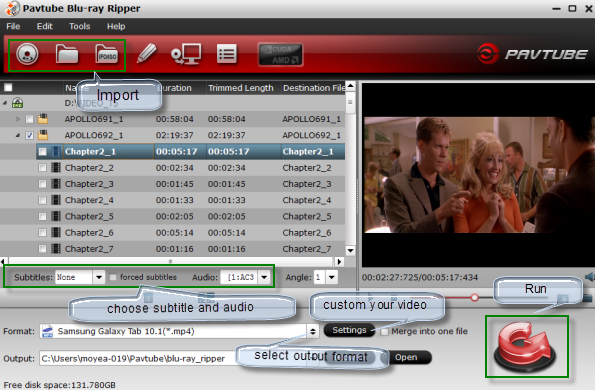595x390 pixels.
Task: Open the convert-to-device monitor icon
Action: pos(186,54)
